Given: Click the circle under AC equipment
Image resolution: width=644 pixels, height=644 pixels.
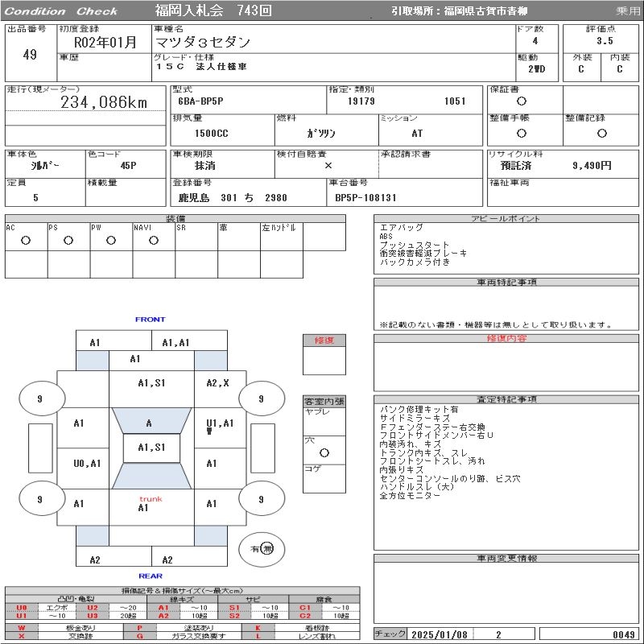Looking at the screenshot, I should pyautogui.click(x=26, y=240).
